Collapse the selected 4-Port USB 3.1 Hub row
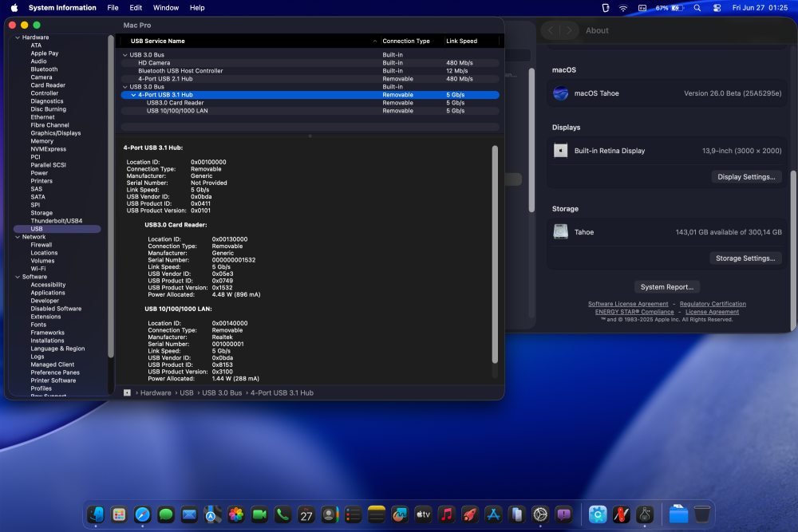Viewport: 798px width, 532px height. [134, 95]
